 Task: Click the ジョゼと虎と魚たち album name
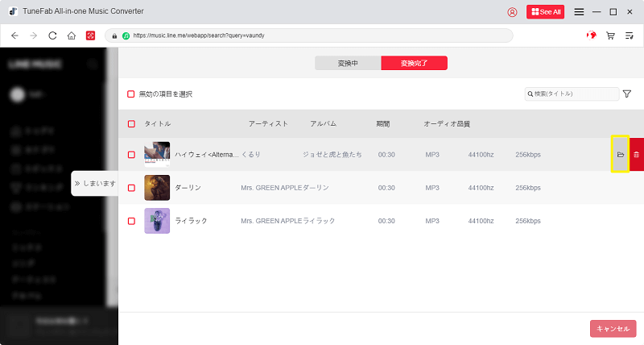coord(332,155)
